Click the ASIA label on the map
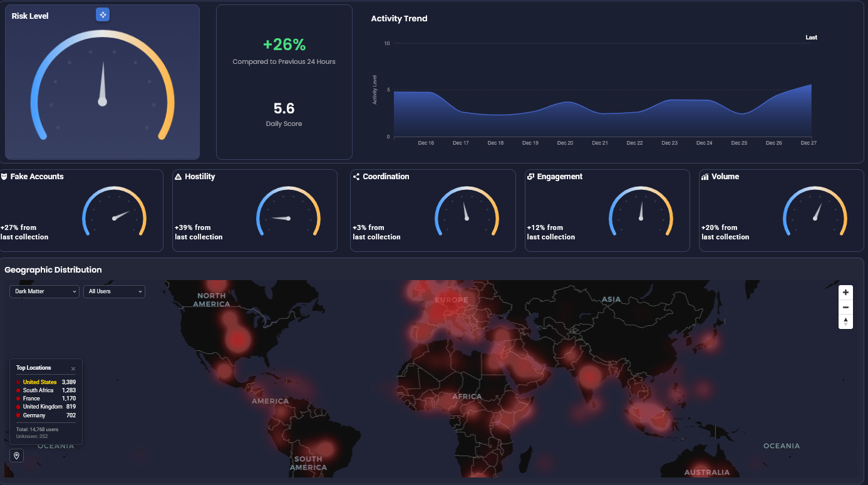The width and height of the screenshot is (868, 485). click(x=611, y=300)
